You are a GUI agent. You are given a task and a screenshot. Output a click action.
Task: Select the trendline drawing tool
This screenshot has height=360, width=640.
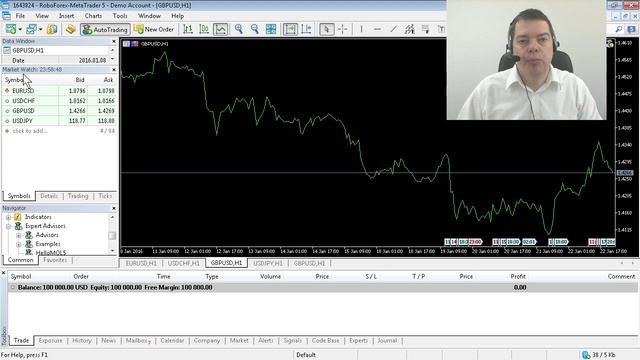click(393, 29)
